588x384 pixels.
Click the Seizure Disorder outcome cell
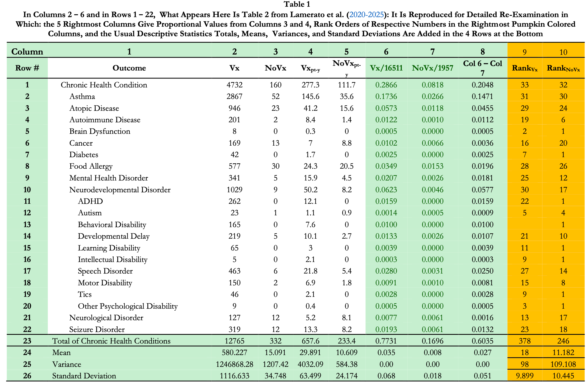coord(97,329)
